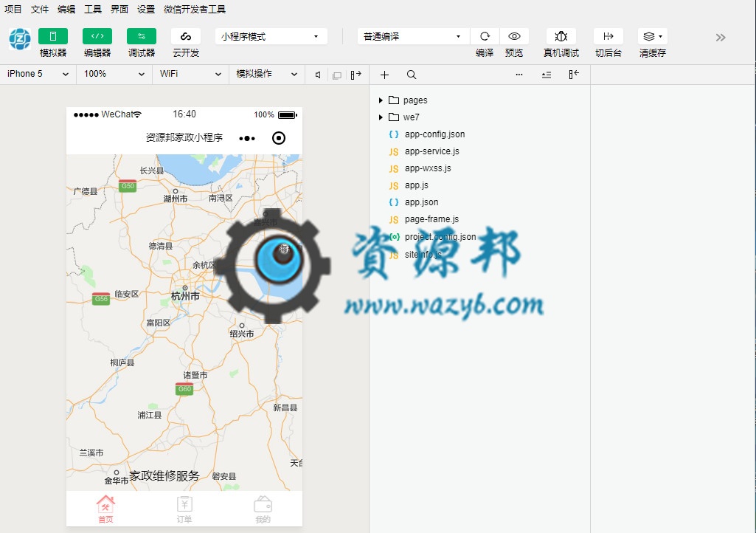Click the 编译 refresh compile icon
The width and height of the screenshot is (756, 533).
tap(485, 36)
